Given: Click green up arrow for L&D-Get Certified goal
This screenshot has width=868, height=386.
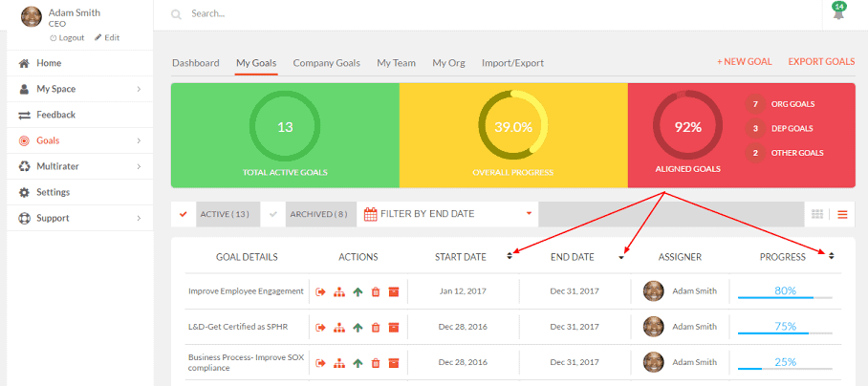Looking at the screenshot, I should tap(358, 328).
